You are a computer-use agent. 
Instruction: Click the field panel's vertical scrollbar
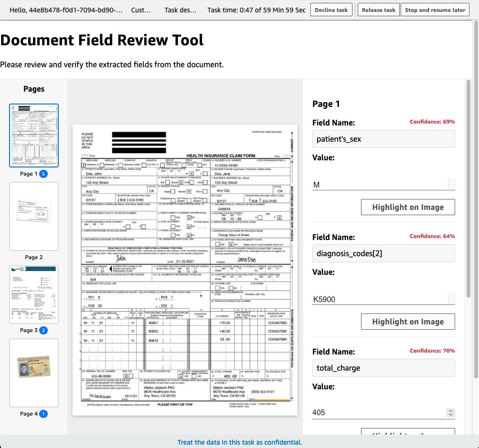click(x=468, y=188)
